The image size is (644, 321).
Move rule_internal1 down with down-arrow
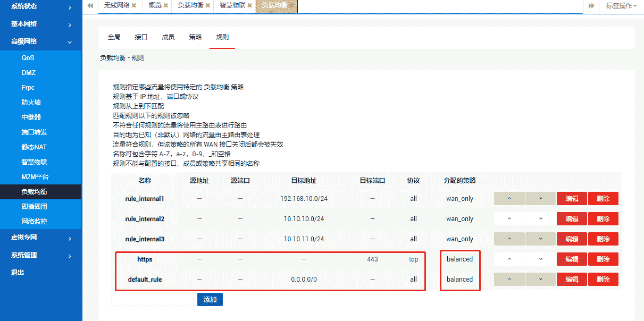pos(541,198)
